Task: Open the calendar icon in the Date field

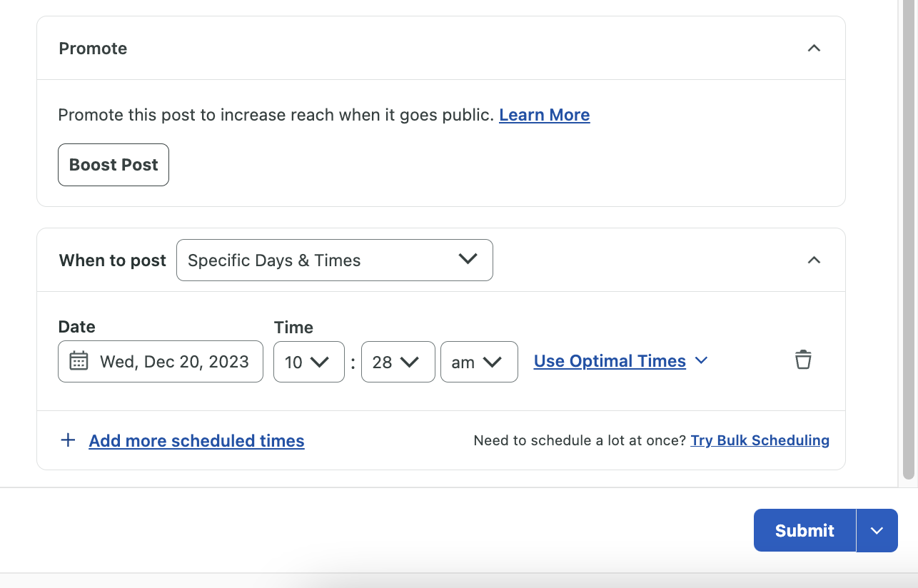Action: 78,361
